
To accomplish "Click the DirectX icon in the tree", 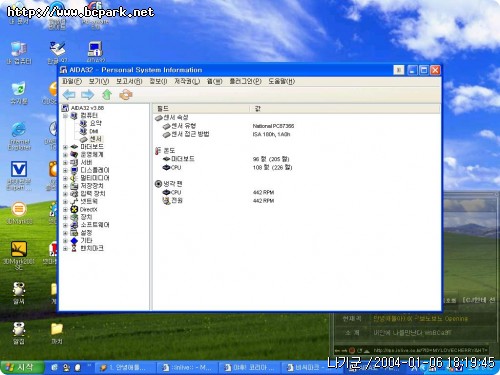I will [x=74, y=209].
